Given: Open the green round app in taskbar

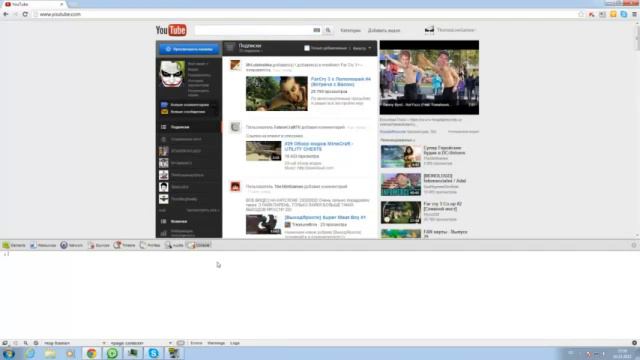Looking at the screenshot, I should [112, 353].
